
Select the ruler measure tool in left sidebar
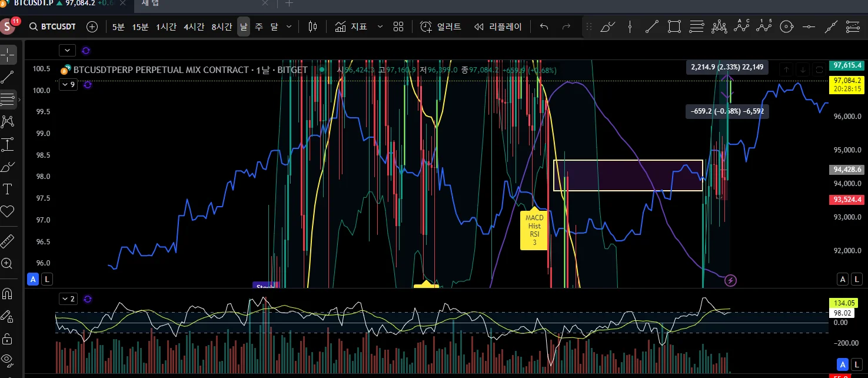7,241
